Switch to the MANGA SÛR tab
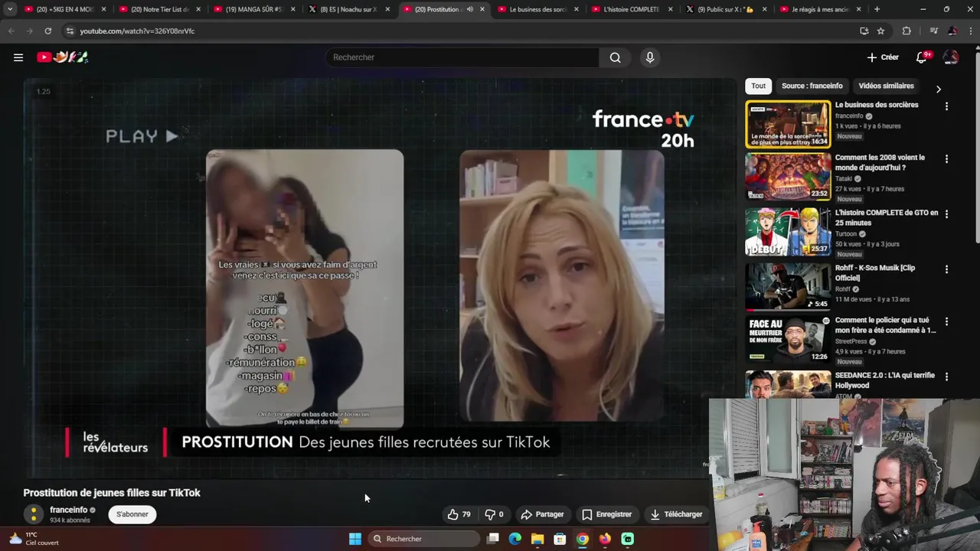 click(253, 9)
